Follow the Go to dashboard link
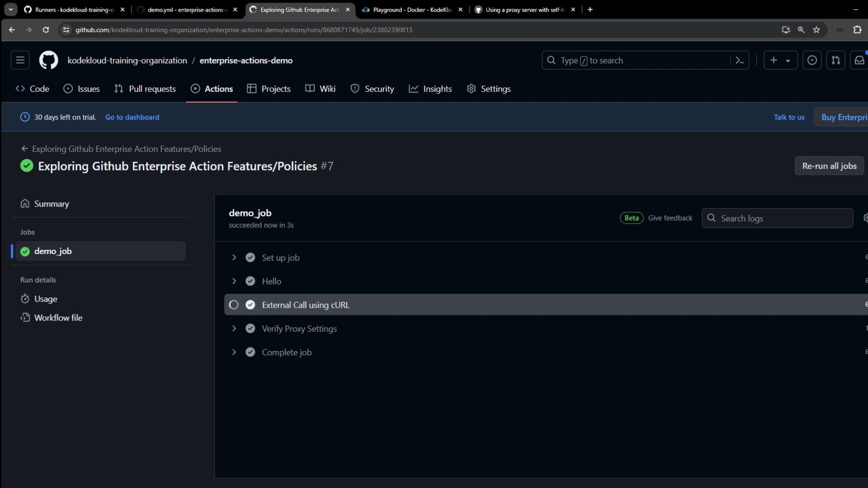The width and height of the screenshot is (868, 488). pyautogui.click(x=132, y=117)
